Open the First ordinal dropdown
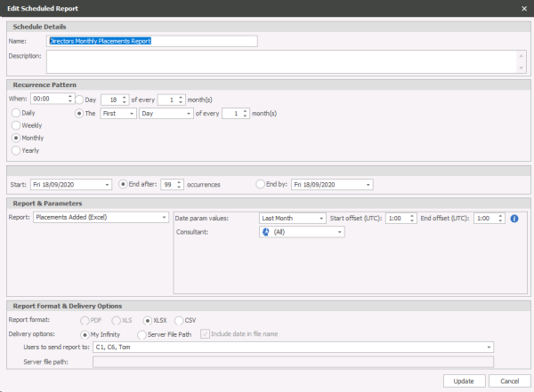The width and height of the screenshot is (534, 392). click(132, 114)
